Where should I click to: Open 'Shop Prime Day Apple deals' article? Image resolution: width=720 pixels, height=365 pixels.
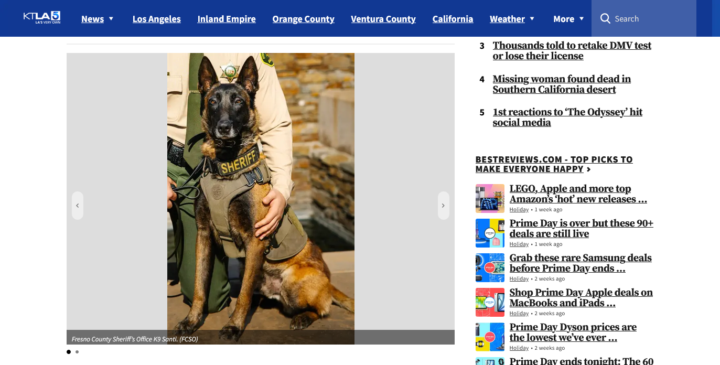pyautogui.click(x=580, y=298)
